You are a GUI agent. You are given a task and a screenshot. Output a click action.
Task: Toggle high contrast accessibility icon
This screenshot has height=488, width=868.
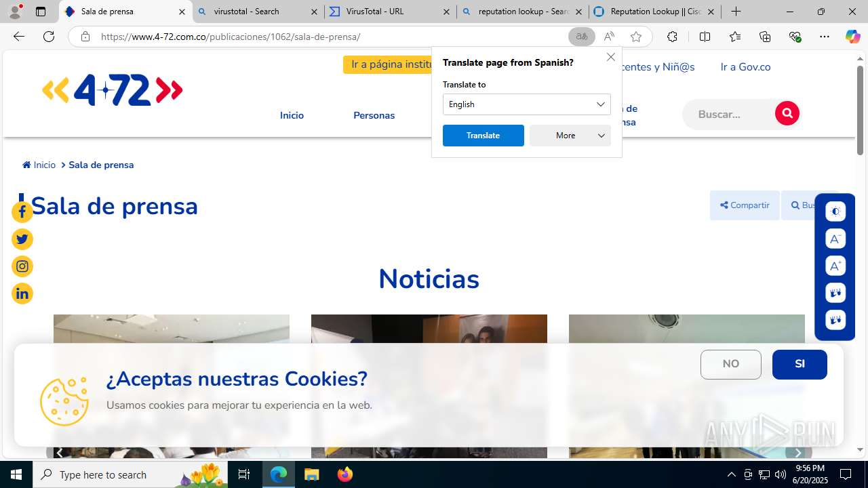(x=835, y=211)
